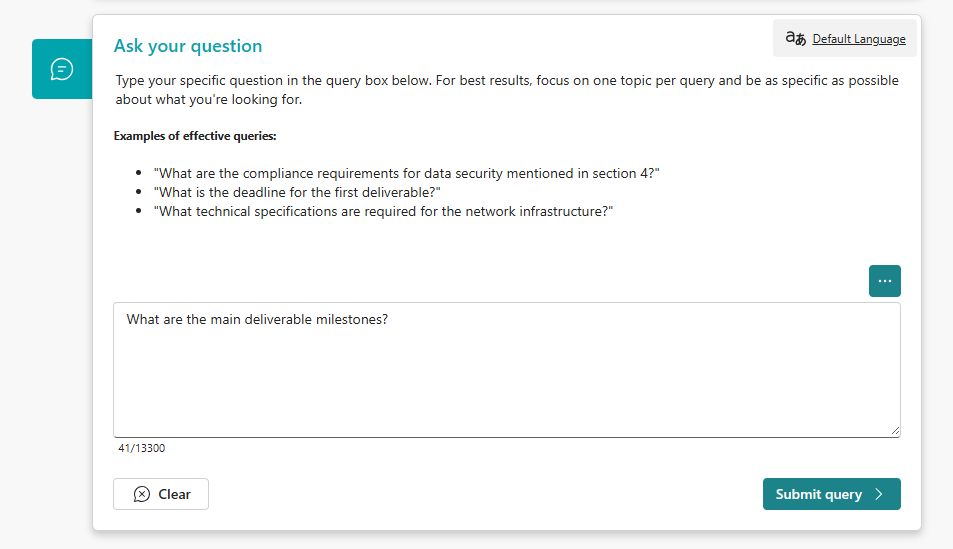The height and width of the screenshot is (549, 953).
Task: Select the first deliverable deadline example
Action: (x=297, y=192)
